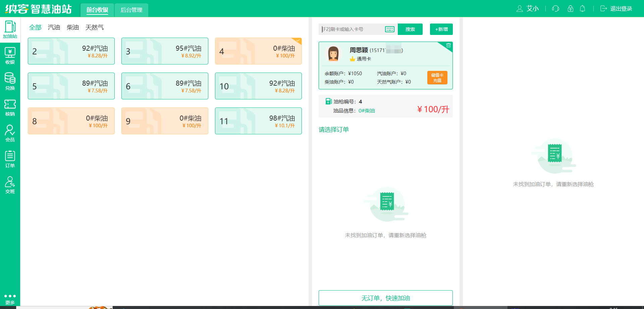Viewport: 644px width, 309px height.
Task: Select nozzle 6 with 89#汽油
Action: pyautogui.click(x=165, y=86)
